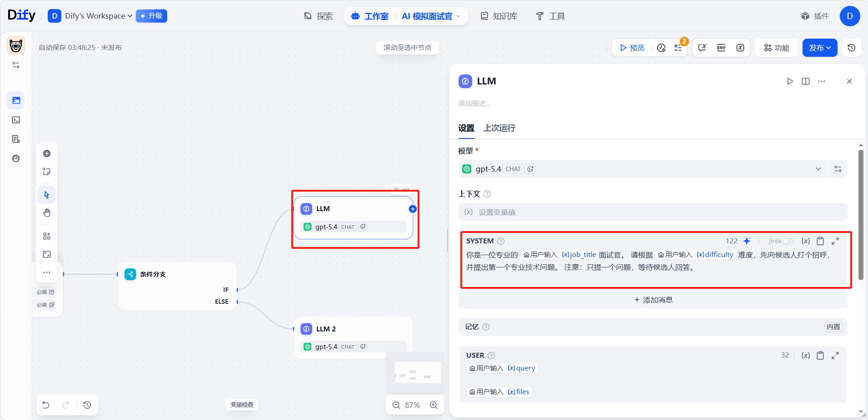Select the pointer mode tool

click(47, 195)
